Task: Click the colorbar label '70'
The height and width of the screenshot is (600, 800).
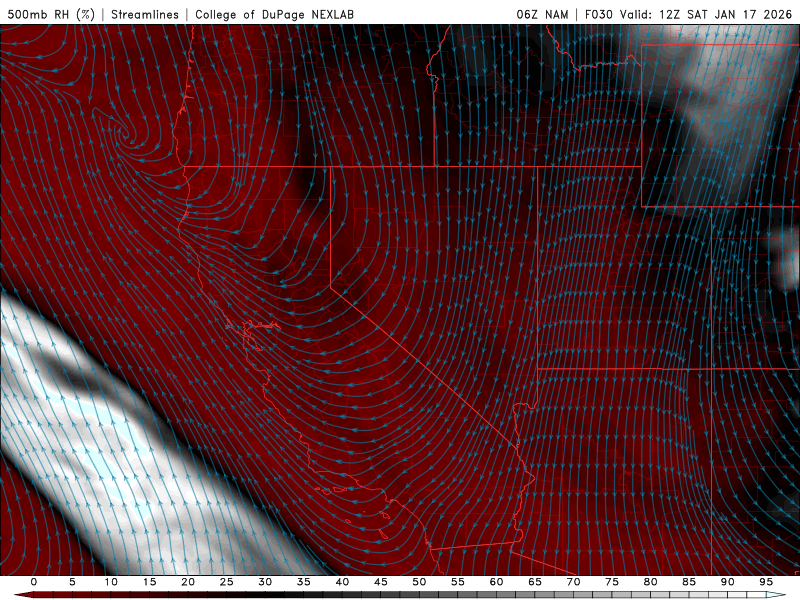Action: (573, 582)
